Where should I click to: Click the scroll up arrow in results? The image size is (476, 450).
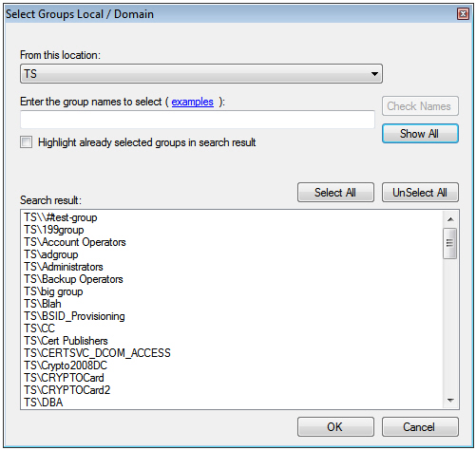pos(450,219)
